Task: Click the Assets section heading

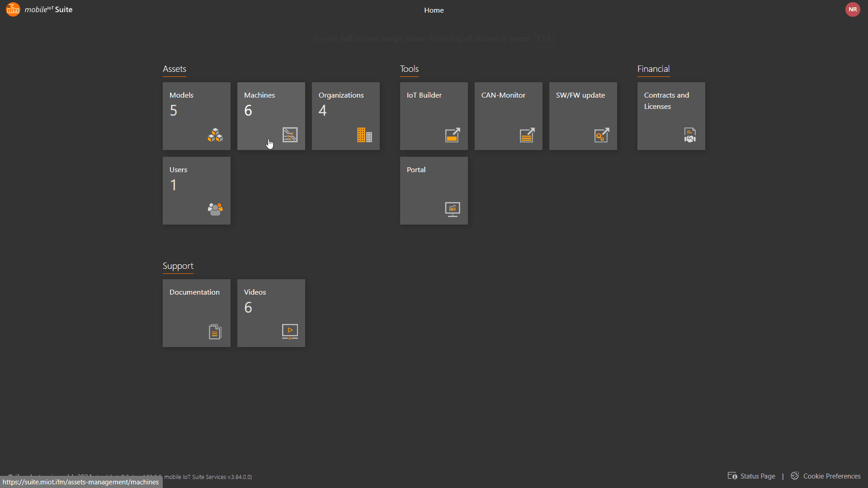Action: tap(175, 69)
